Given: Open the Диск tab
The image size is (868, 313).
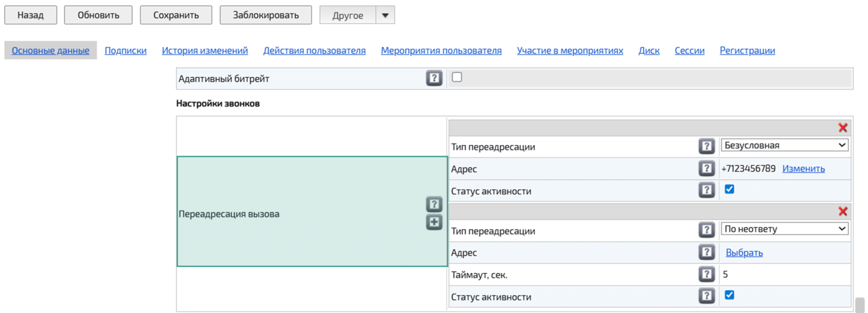Looking at the screenshot, I should pyautogui.click(x=649, y=51).
